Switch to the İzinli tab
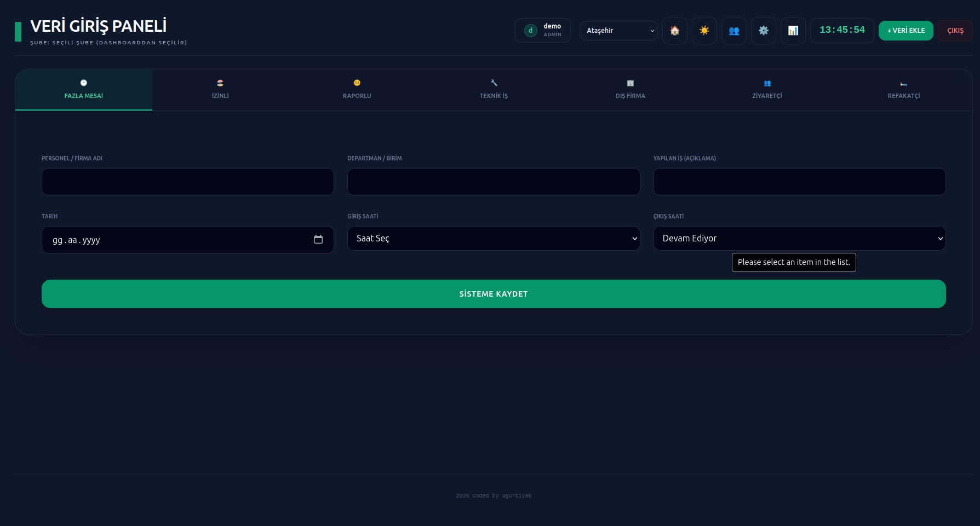 (220, 90)
